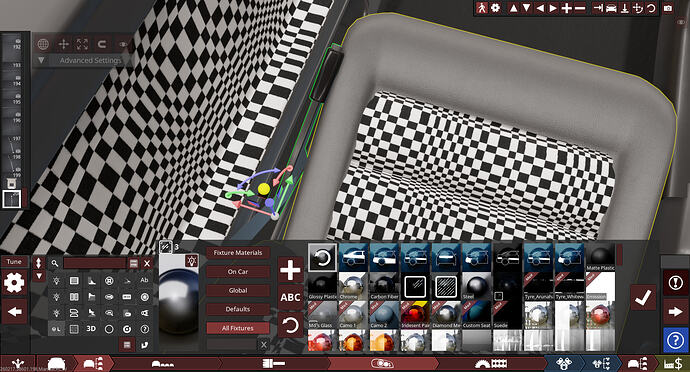Open the blue help question mark button
Viewport: 690px width, 372px height.
pos(675,340)
